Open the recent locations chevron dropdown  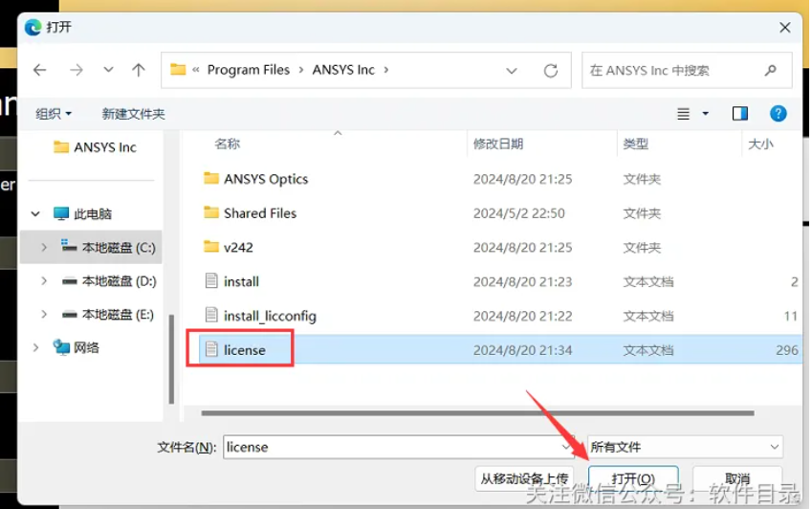pos(108,70)
